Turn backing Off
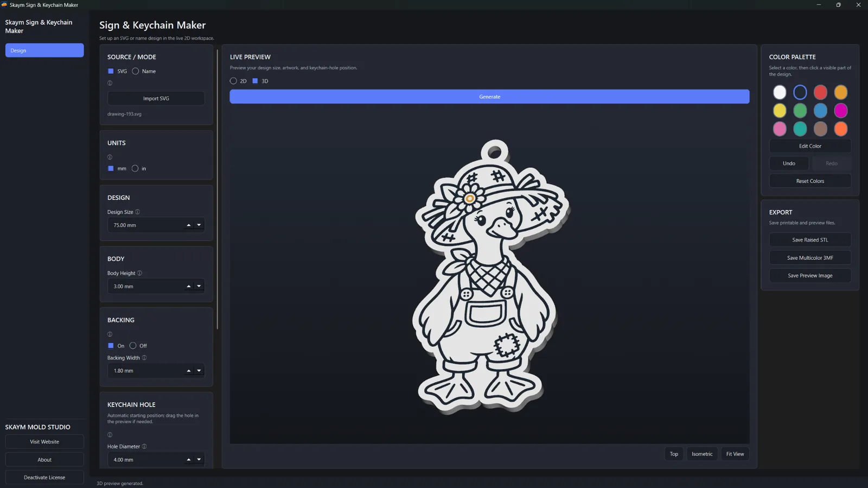868x488 pixels. (138, 346)
